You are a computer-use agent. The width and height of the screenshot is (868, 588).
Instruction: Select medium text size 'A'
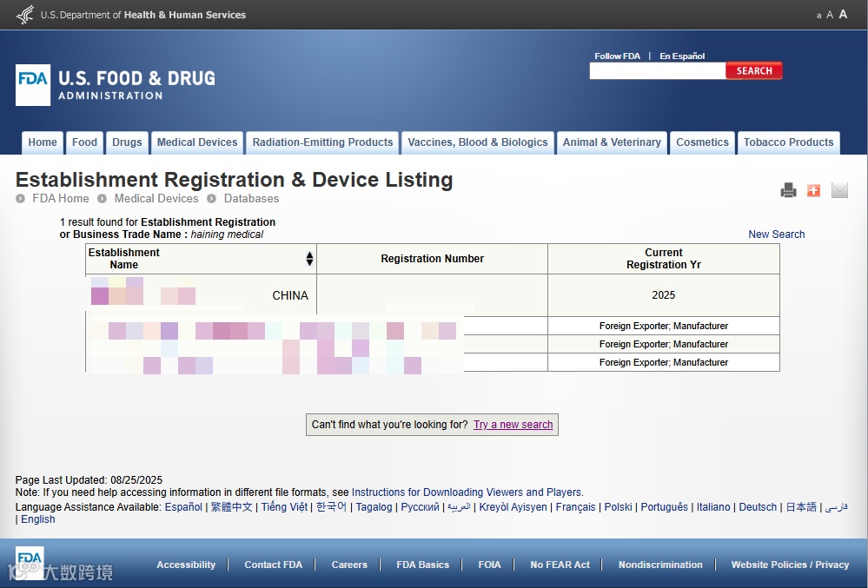[830, 15]
